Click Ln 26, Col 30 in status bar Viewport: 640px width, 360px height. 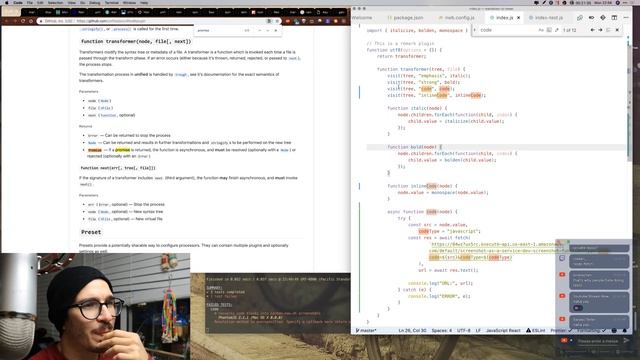click(412, 331)
